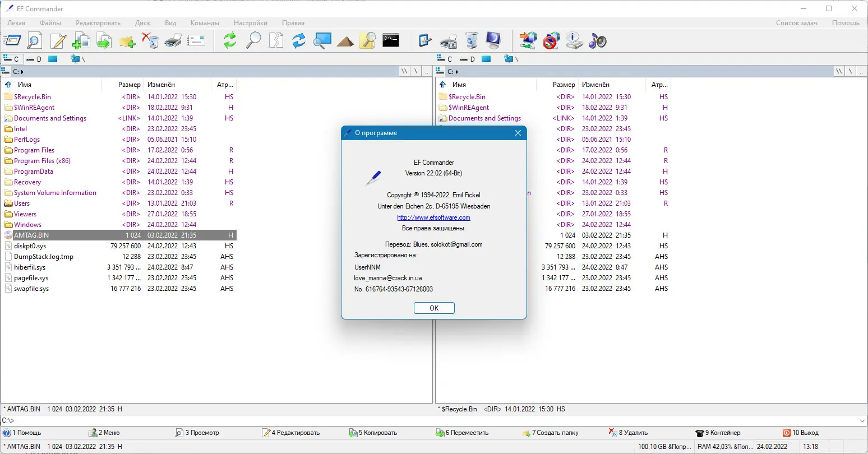This screenshot has height=454, width=868.
Task: Create a new folder via the toolbar folder icon
Action: (127, 40)
